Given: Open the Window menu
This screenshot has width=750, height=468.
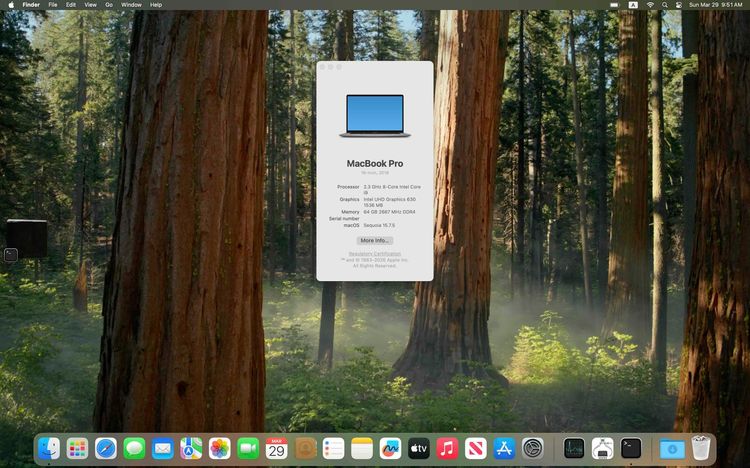Looking at the screenshot, I should click(x=131, y=5).
